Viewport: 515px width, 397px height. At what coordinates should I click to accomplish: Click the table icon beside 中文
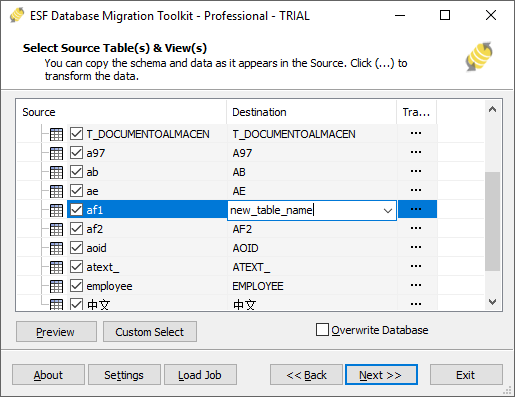[x=56, y=304]
